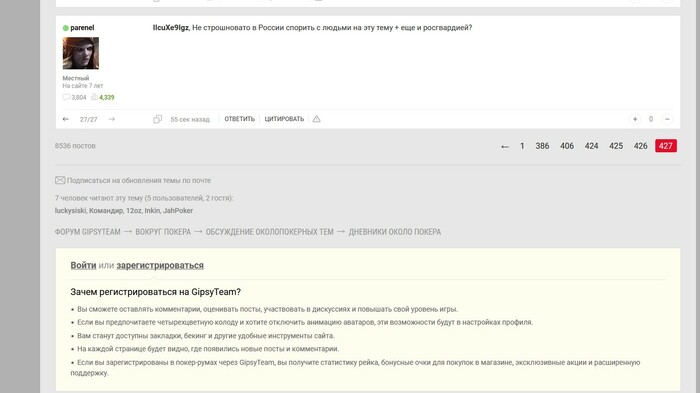Open the зарегистрироваться register link
The width and height of the screenshot is (700, 393).
tap(160, 265)
